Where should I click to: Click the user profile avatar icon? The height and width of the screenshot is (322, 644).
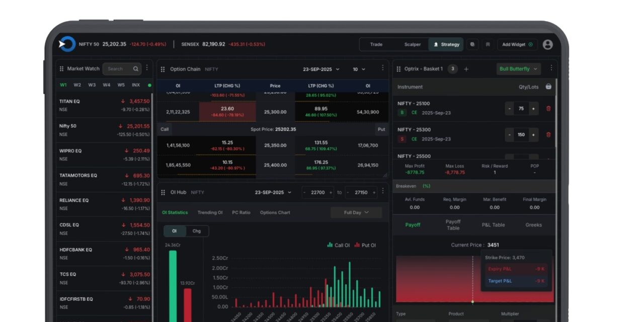tap(548, 44)
